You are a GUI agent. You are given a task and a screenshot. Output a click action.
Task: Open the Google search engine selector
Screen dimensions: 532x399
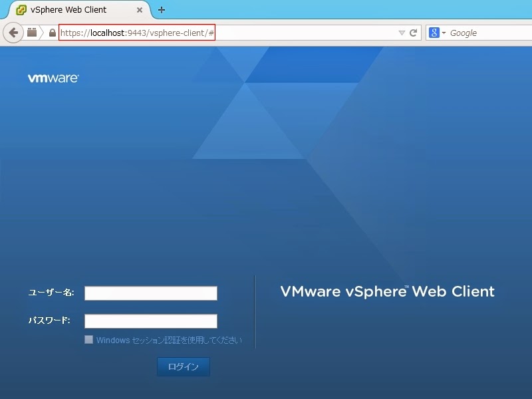[437, 33]
